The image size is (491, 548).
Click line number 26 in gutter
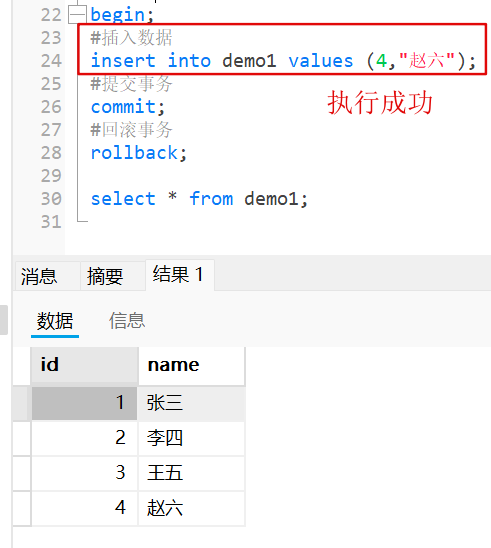coord(51,107)
